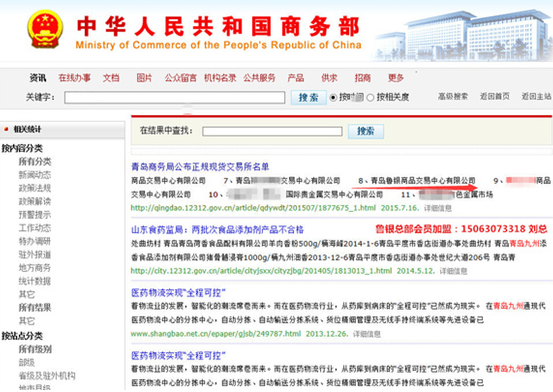This screenshot has height=392, width=553.
Task: Select the 图片 tab
Action: [144, 78]
